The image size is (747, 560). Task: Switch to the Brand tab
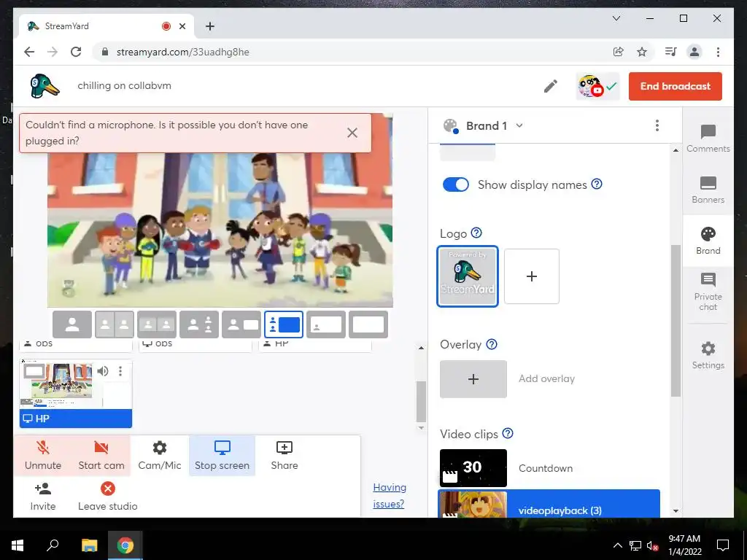click(x=708, y=241)
